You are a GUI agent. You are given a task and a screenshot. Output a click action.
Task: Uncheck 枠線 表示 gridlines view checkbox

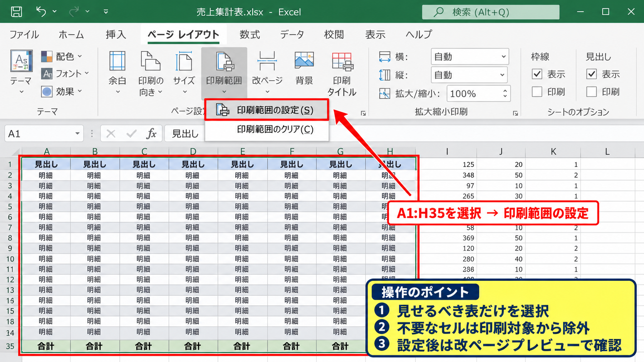coord(537,74)
